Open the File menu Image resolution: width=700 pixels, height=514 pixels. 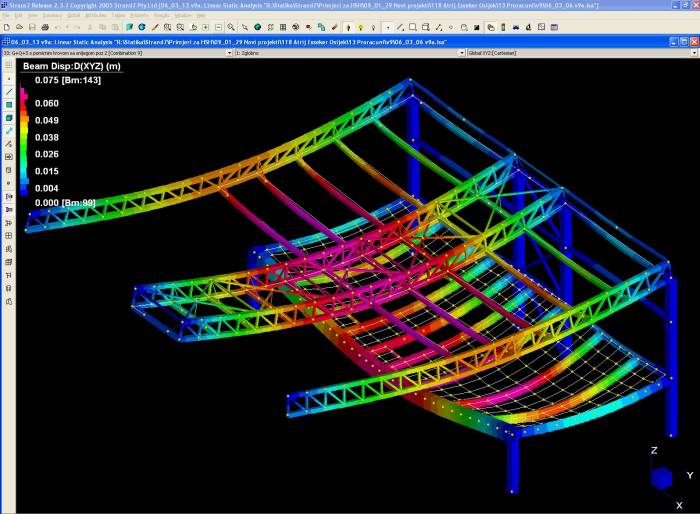pos(8,16)
